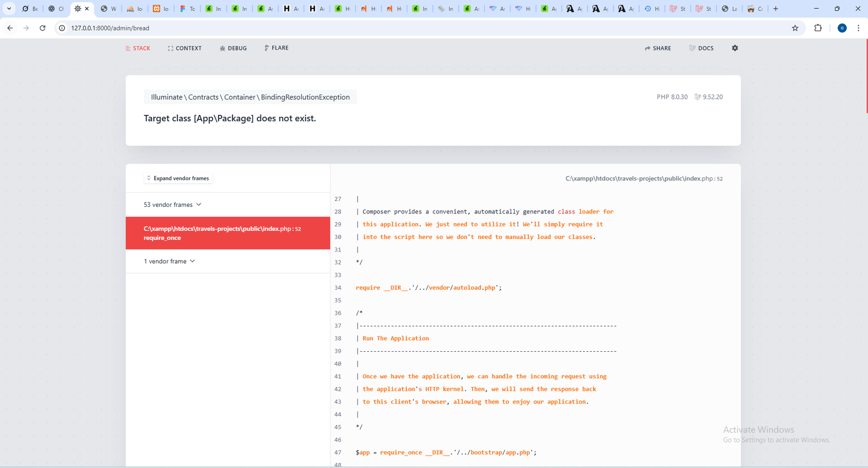868x468 pixels.
Task: Click Expand vendor frames button
Action: pos(178,178)
